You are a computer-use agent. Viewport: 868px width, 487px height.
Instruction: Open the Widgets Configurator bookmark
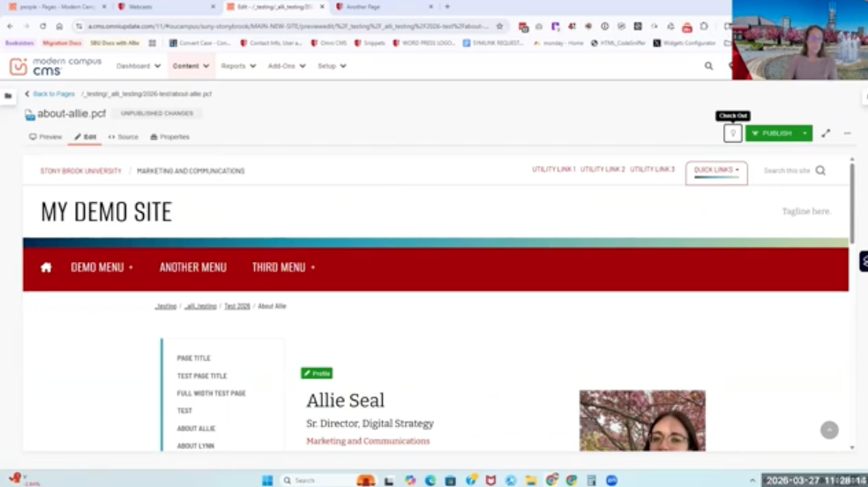(x=685, y=42)
